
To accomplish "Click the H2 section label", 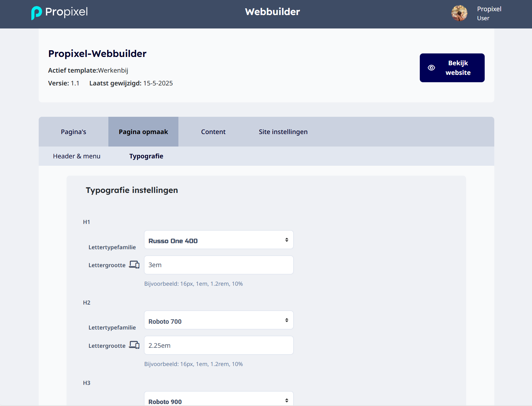I will point(87,303).
